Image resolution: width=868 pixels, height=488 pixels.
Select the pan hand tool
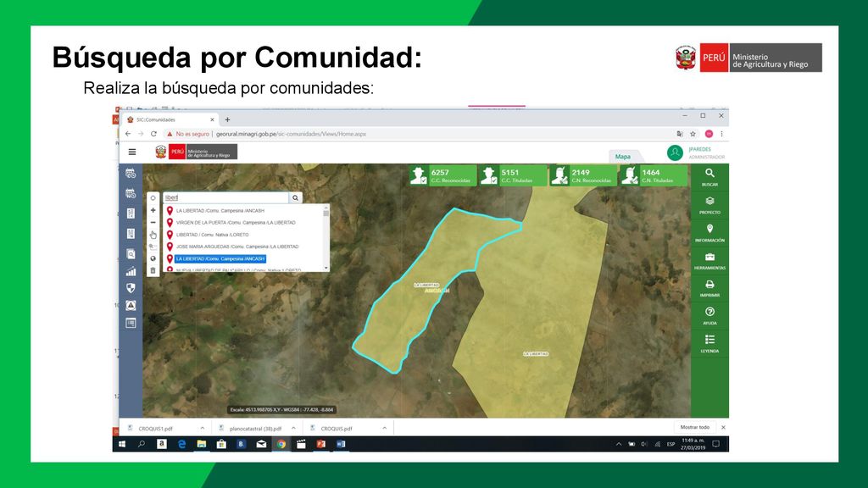tap(153, 235)
